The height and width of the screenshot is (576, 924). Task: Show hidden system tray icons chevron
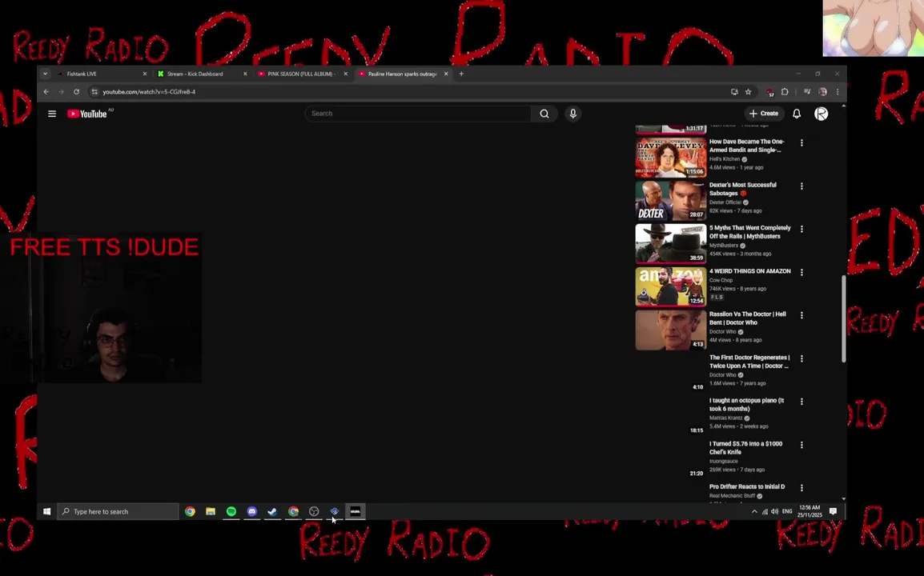pos(754,511)
